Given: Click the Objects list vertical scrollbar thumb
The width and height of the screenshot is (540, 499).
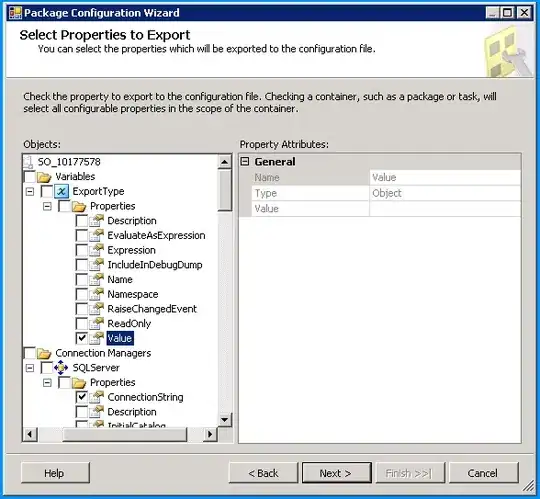Looking at the screenshot, I should 225,190.
